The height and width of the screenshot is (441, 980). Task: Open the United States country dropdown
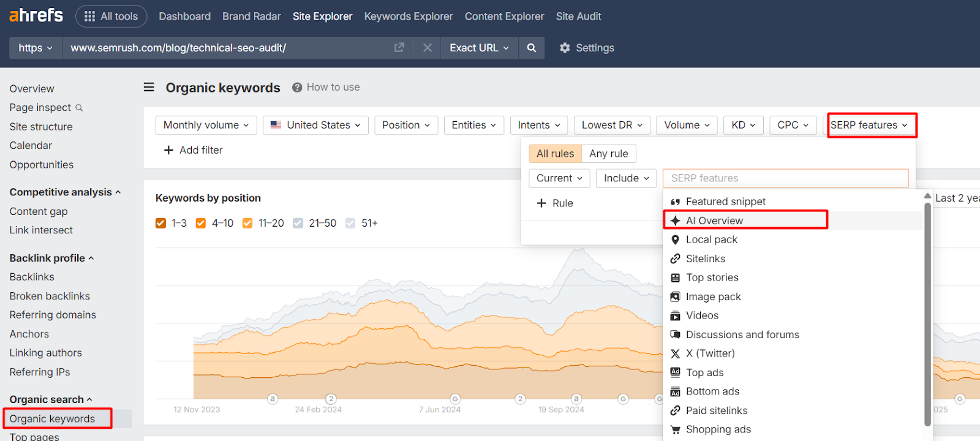point(316,125)
